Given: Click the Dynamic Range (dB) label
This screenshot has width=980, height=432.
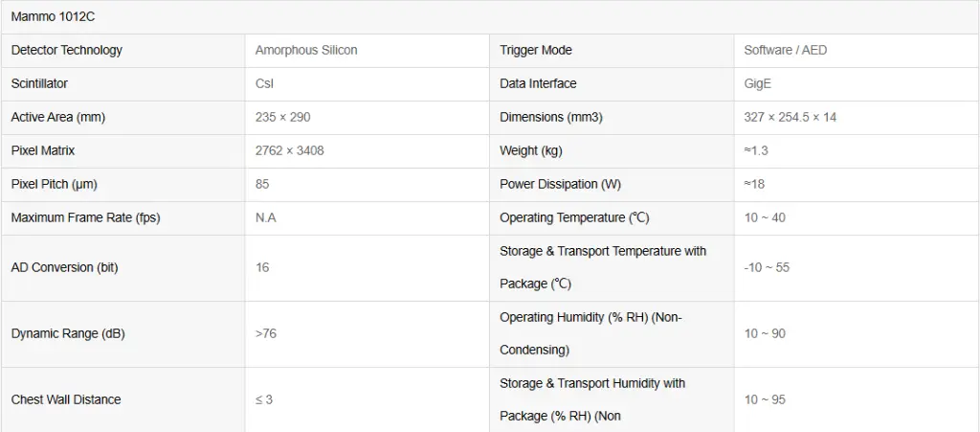Looking at the screenshot, I should point(68,333).
